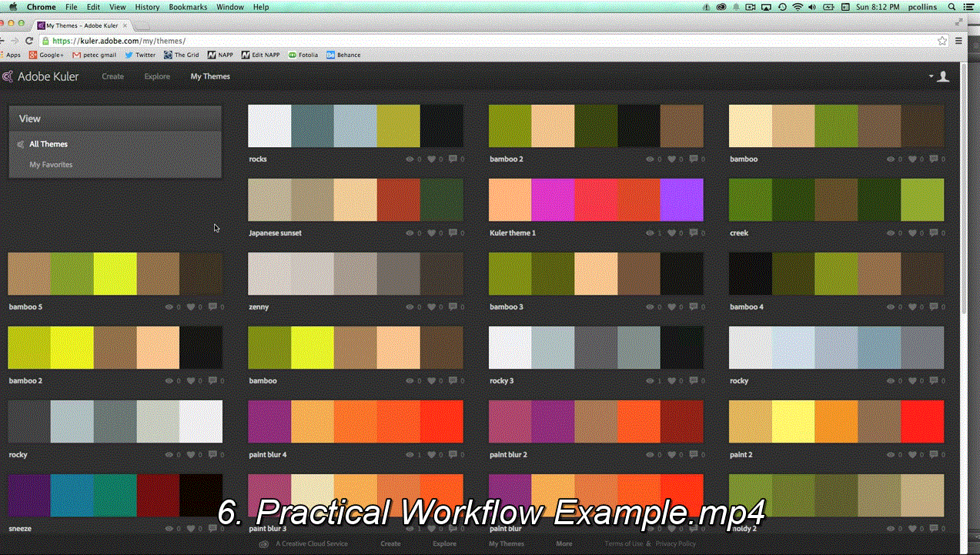
Task: Open the Kuler theme 1 title link
Action: pyautogui.click(x=512, y=233)
